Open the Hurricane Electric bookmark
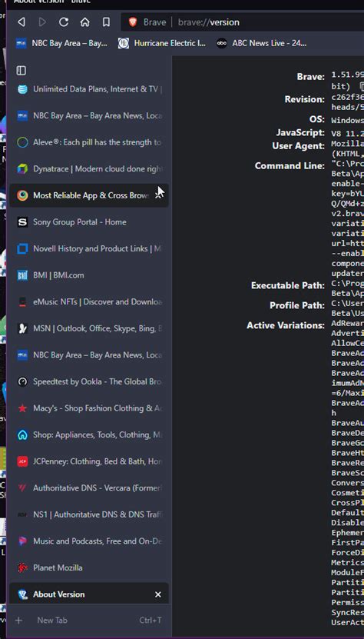This screenshot has height=639, width=364. (x=162, y=43)
